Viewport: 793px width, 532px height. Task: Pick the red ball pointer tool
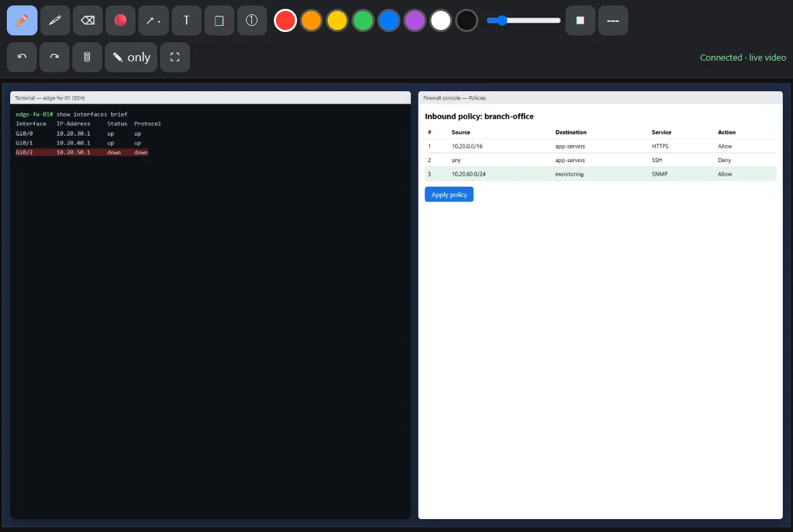pyautogui.click(x=121, y=20)
